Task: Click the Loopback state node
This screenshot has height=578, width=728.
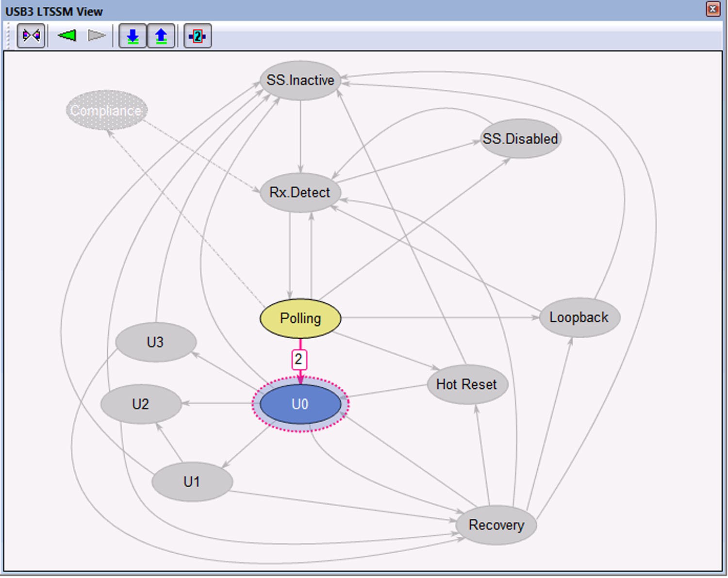Action: 579,317
